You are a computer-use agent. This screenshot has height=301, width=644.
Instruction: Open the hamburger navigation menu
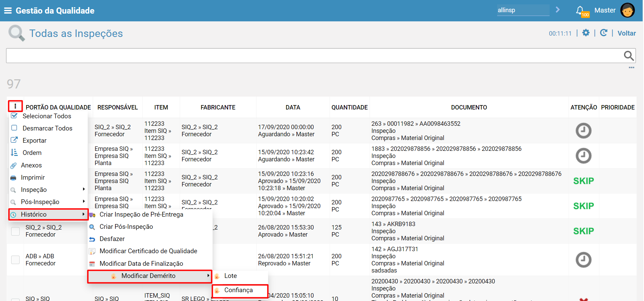click(8, 11)
